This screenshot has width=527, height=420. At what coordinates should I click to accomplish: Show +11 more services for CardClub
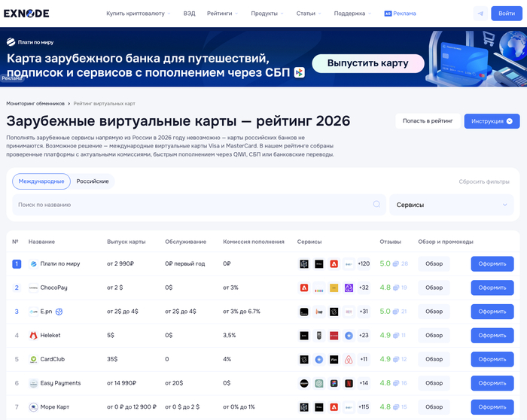[x=364, y=359]
